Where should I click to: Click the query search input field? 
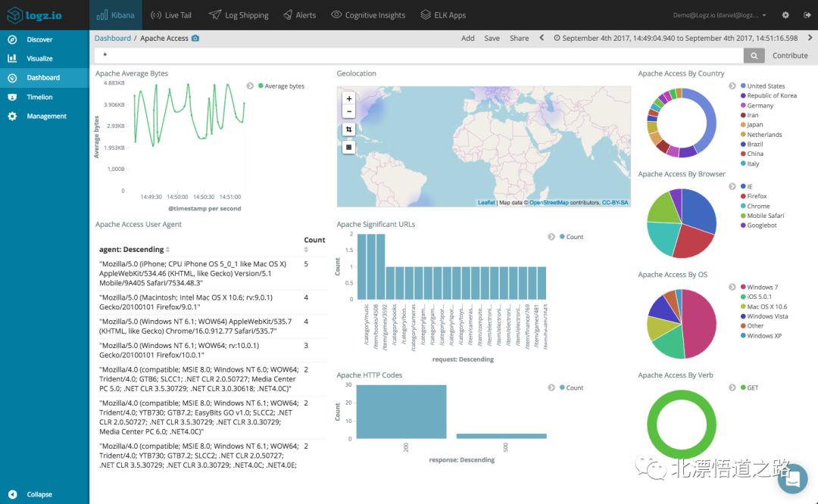pos(419,55)
